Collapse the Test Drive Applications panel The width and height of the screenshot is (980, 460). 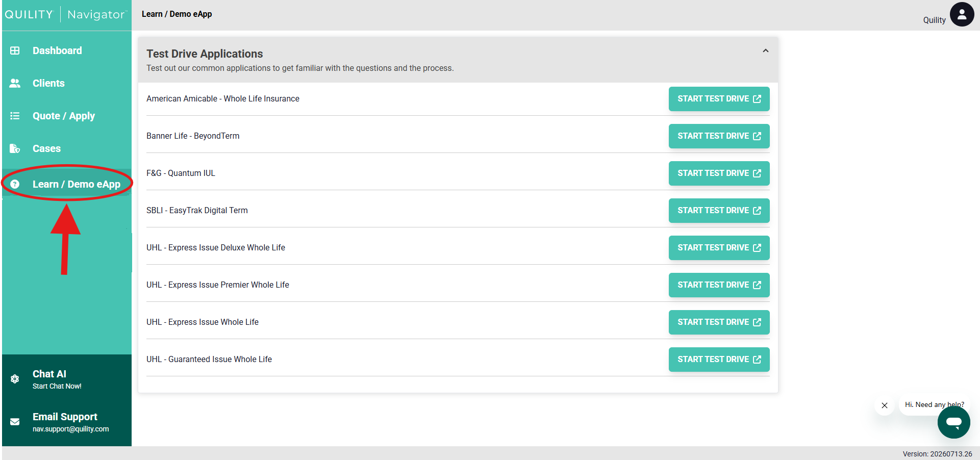765,51
